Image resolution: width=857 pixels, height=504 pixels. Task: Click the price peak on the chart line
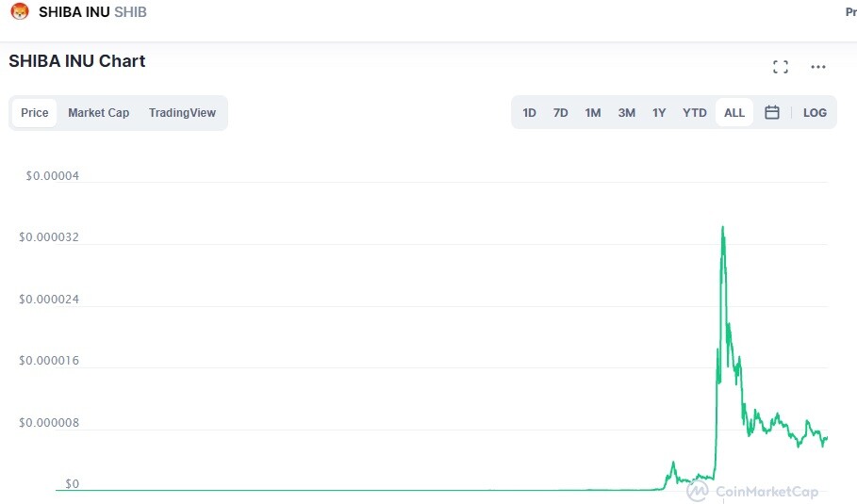[x=722, y=227]
